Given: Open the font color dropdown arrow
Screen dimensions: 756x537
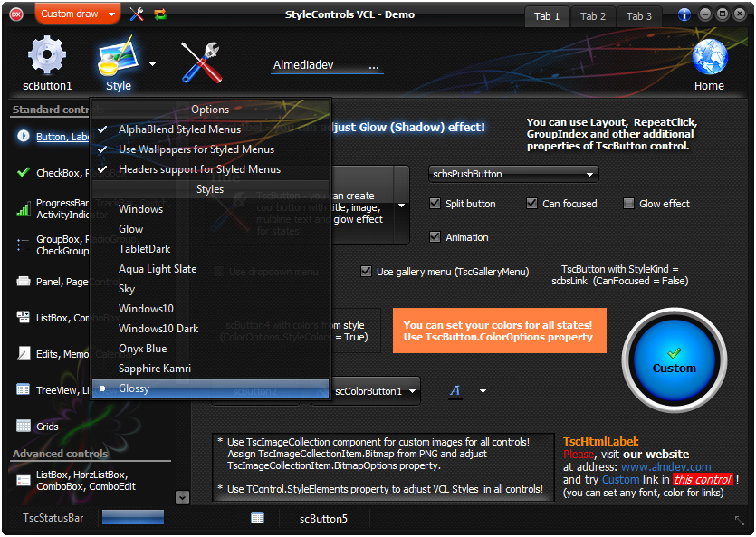Looking at the screenshot, I should pyautogui.click(x=483, y=391).
